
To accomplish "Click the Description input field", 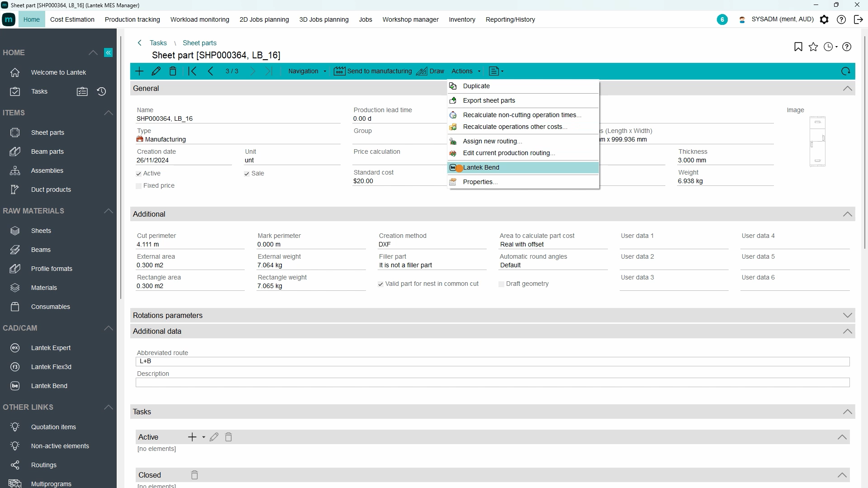I will point(493,383).
